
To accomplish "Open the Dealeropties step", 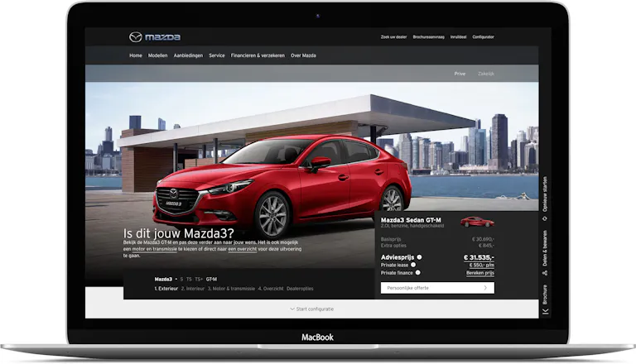I will 300,289.
